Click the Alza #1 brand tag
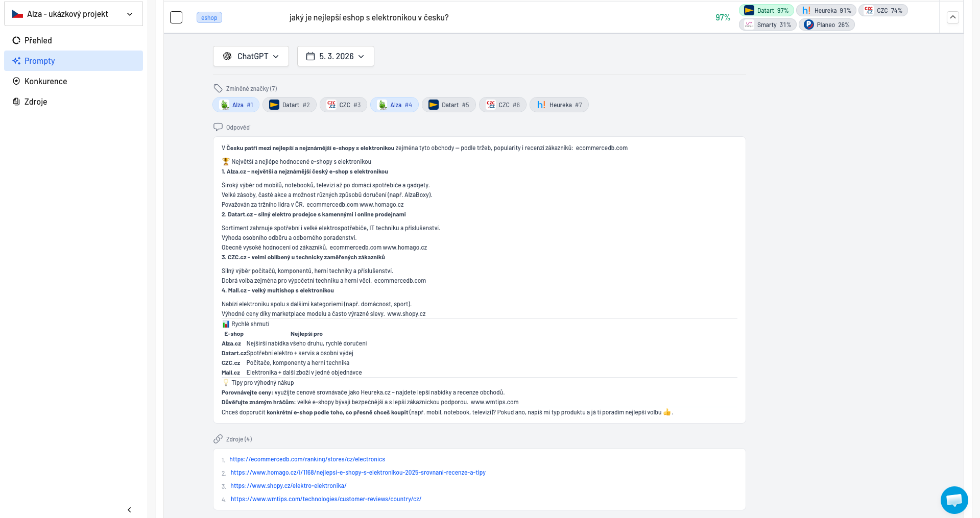 pyautogui.click(x=236, y=105)
